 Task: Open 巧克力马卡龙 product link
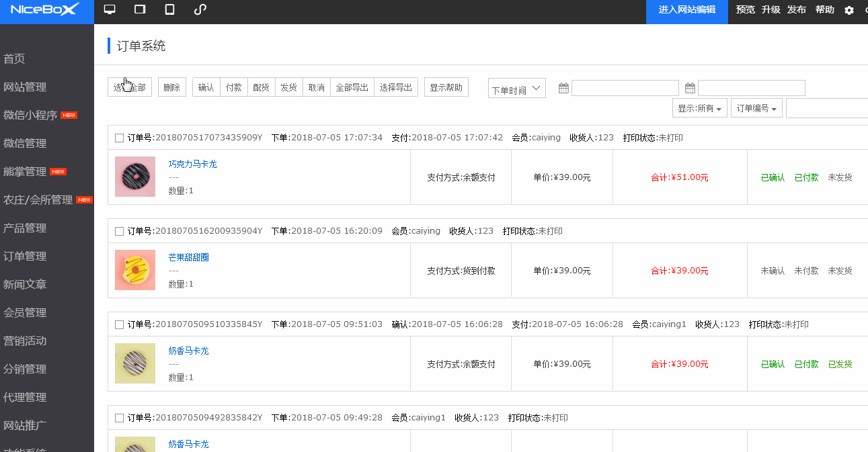click(x=192, y=164)
